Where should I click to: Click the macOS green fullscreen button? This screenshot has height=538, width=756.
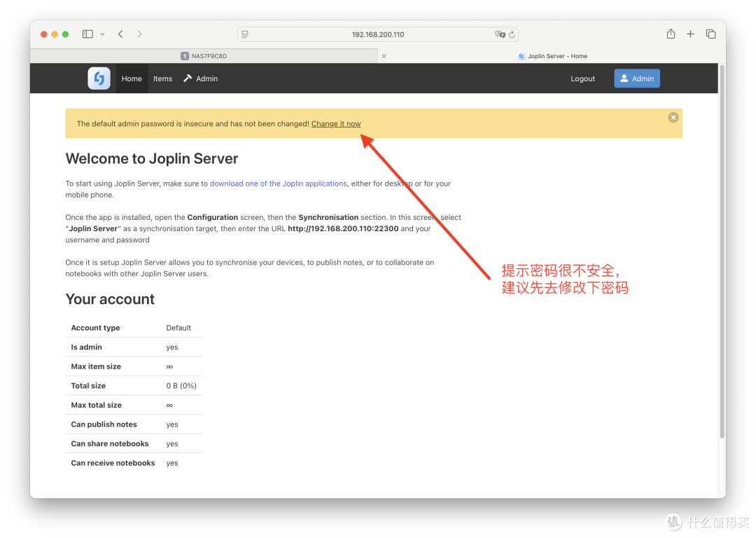pos(66,34)
